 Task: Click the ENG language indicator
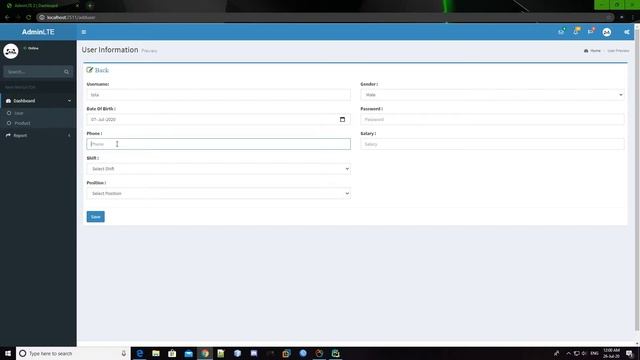(594, 353)
